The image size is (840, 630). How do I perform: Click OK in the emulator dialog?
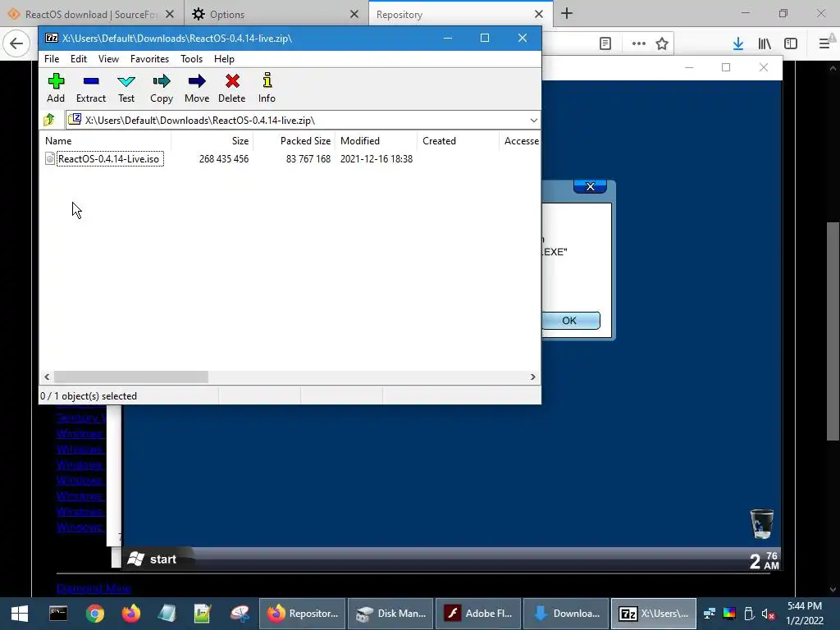570,321
